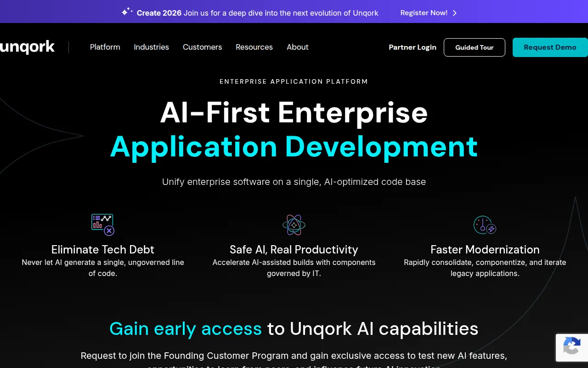Click the Founding Customer Program paragraph
Image resolution: width=588 pixels, height=368 pixels.
tap(294, 360)
